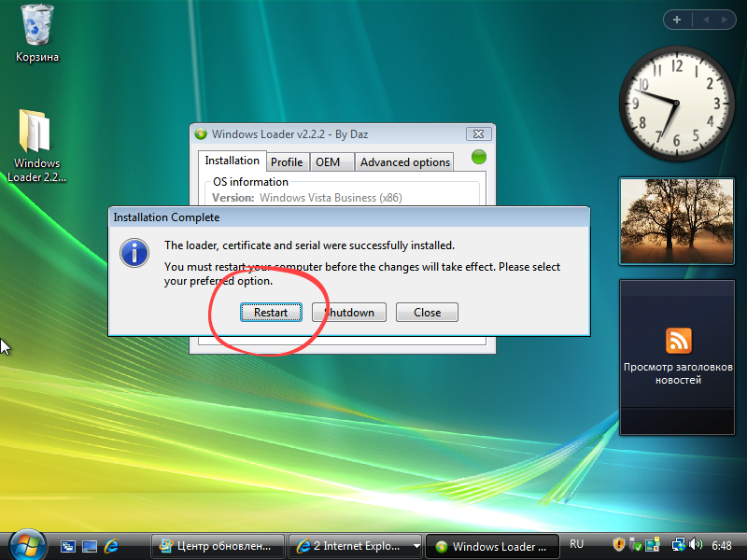Click the analog clock gadget
Screen dimensions: 747x560
point(676,104)
